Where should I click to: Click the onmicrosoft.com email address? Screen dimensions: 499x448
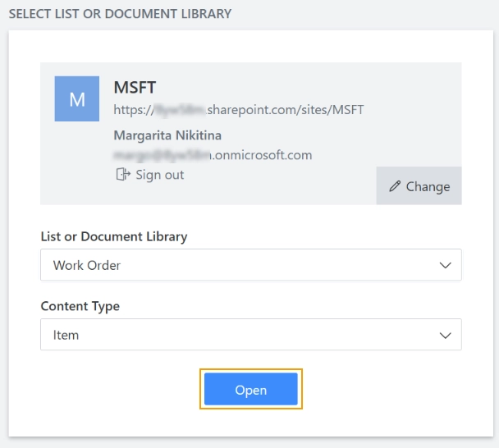pyautogui.click(x=213, y=155)
